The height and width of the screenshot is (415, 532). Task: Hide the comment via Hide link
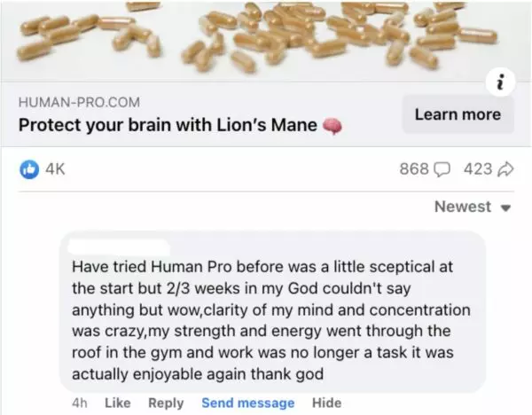pyautogui.click(x=326, y=403)
